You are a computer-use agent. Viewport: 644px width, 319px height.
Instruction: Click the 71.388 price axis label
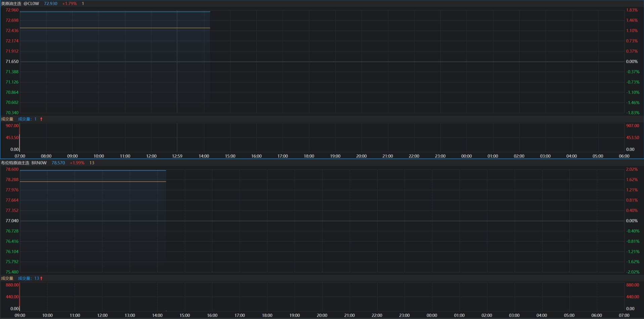pyautogui.click(x=12, y=72)
